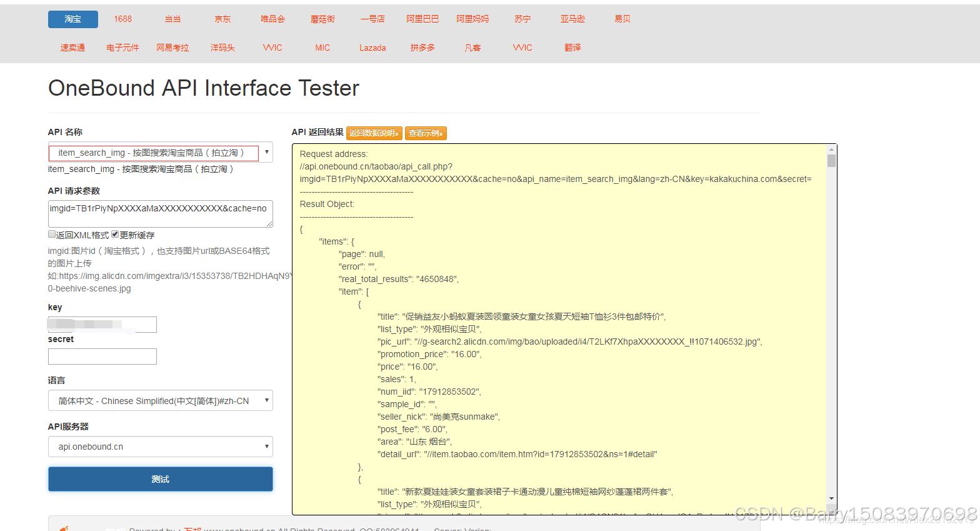The height and width of the screenshot is (531, 980).
Task: Focus the secret input field
Action: pos(102,357)
